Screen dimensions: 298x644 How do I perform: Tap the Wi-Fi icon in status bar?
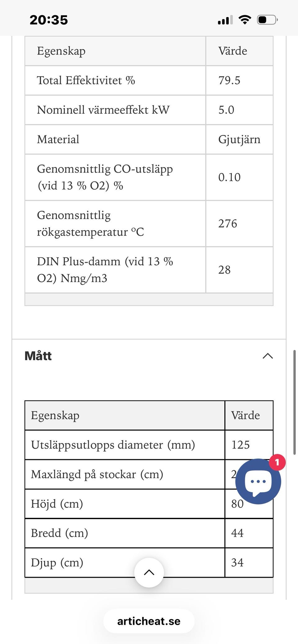245,20
